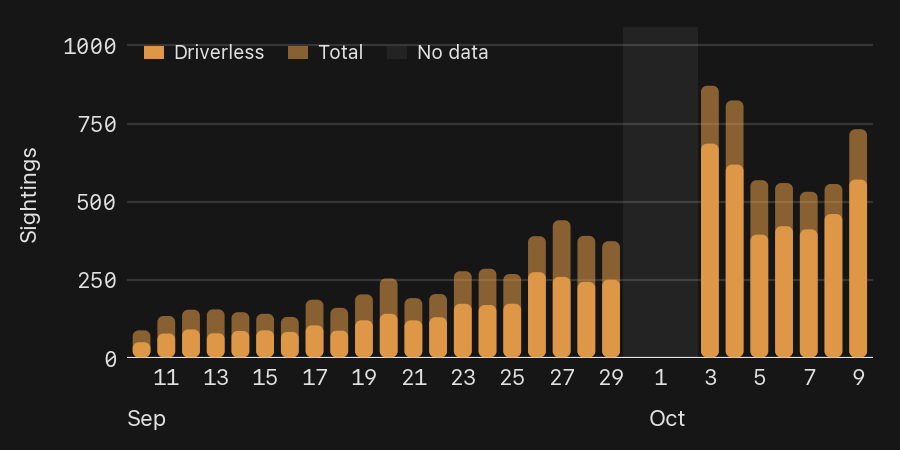Click the x-axis tick label 13
Viewport: 900px width, 450px height.
[216, 378]
